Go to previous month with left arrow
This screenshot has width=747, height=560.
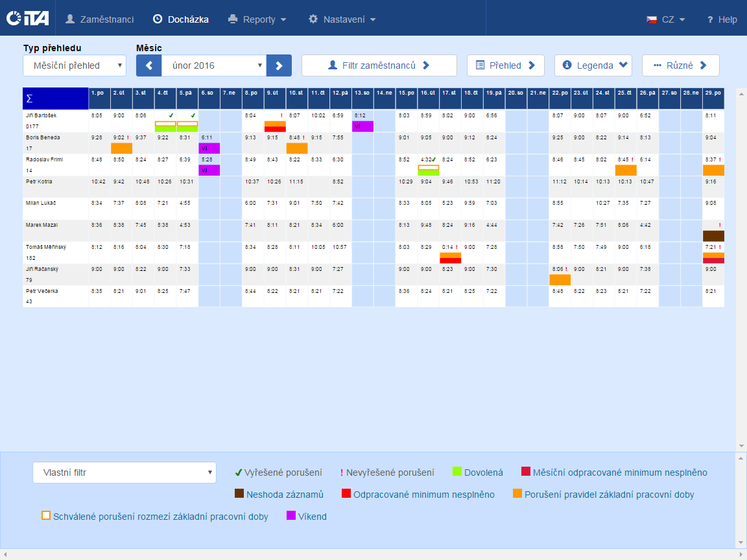click(x=148, y=65)
